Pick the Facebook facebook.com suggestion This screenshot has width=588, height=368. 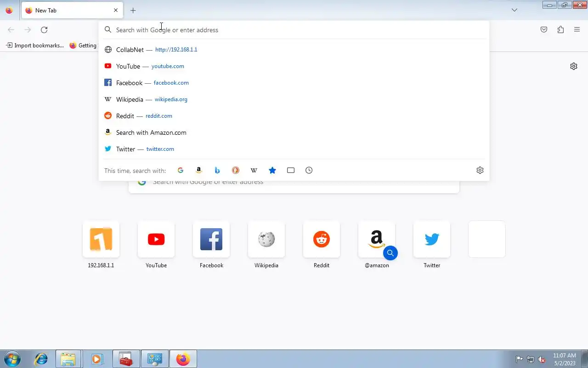[x=294, y=83]
